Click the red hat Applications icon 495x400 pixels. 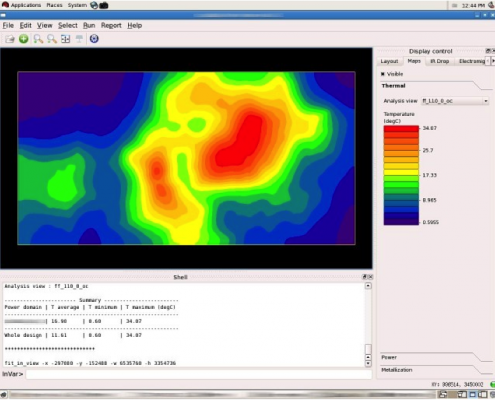5,5
